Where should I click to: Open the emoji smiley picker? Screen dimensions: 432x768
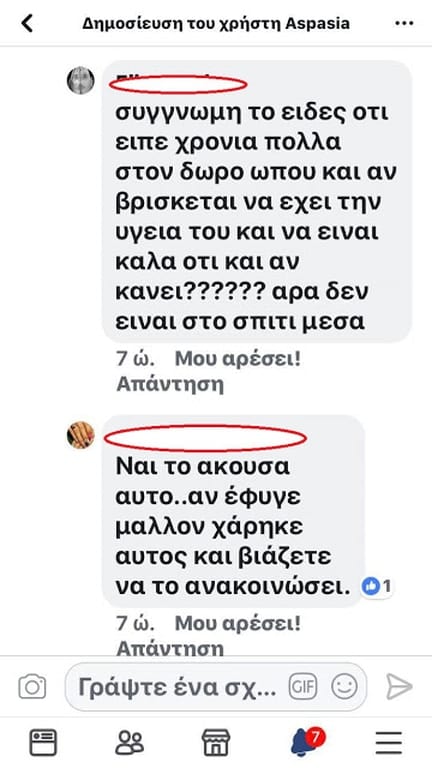344,687
